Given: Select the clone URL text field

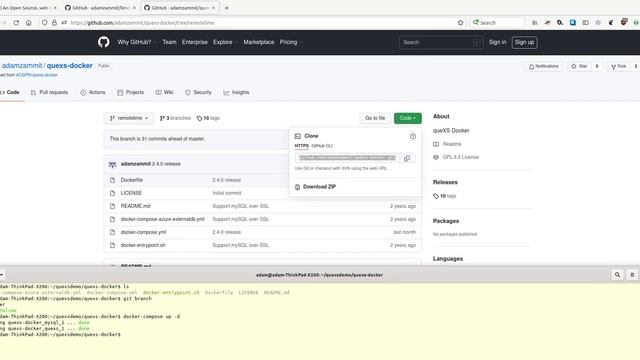Looking at the screenshot, I should (347, 158).
